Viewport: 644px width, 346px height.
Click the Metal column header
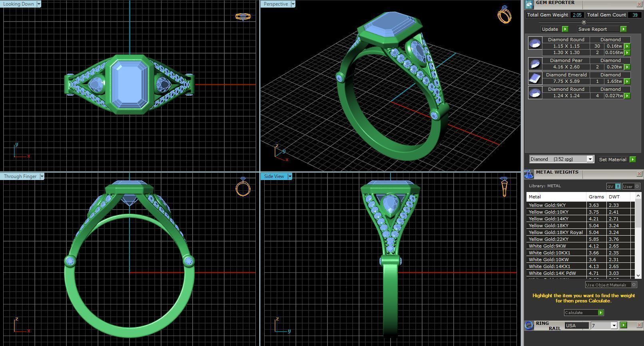tap(556, 197)
